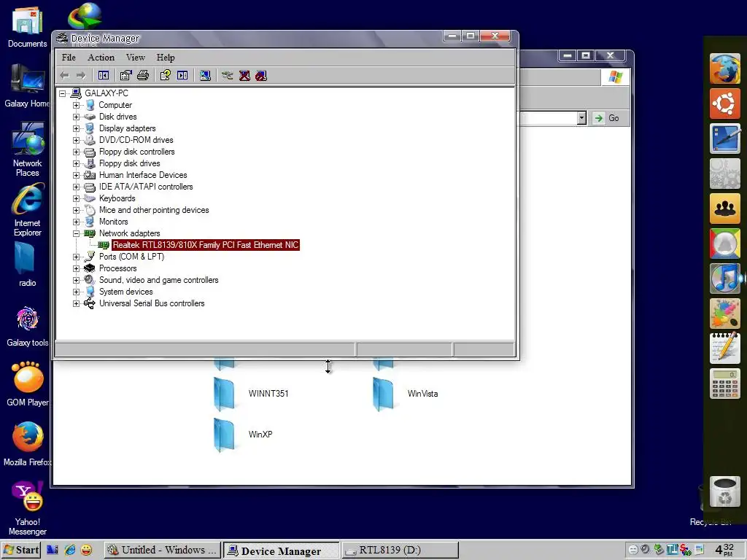The image size is (747, 560).
Task: Open Properties from the Device Manager toolbar
Action: [125, 75]
